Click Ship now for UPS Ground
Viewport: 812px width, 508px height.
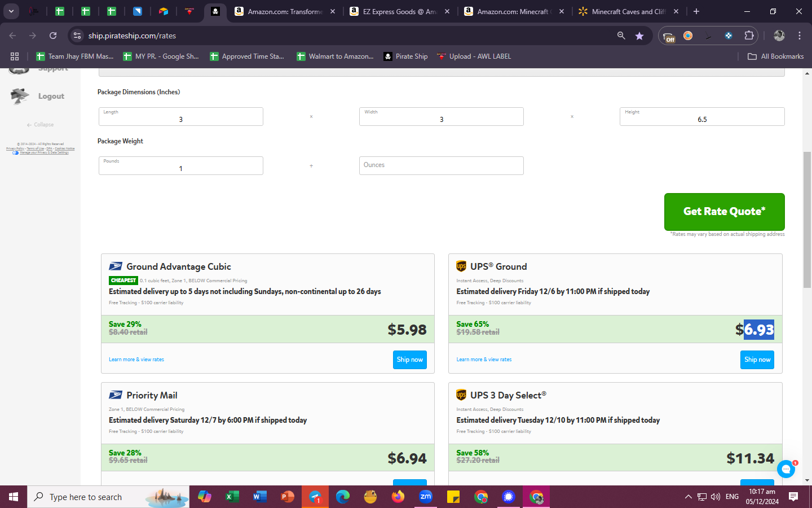click(757, 360)
